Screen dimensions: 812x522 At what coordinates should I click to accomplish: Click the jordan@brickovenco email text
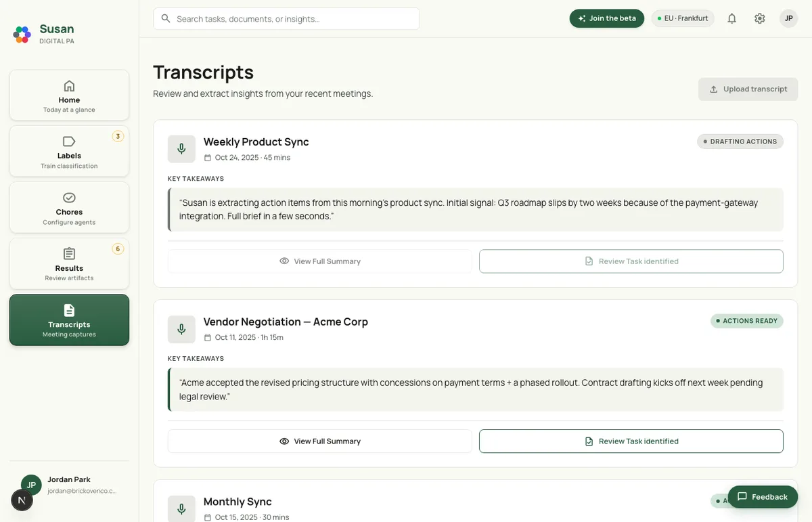[x=82, y=491]
